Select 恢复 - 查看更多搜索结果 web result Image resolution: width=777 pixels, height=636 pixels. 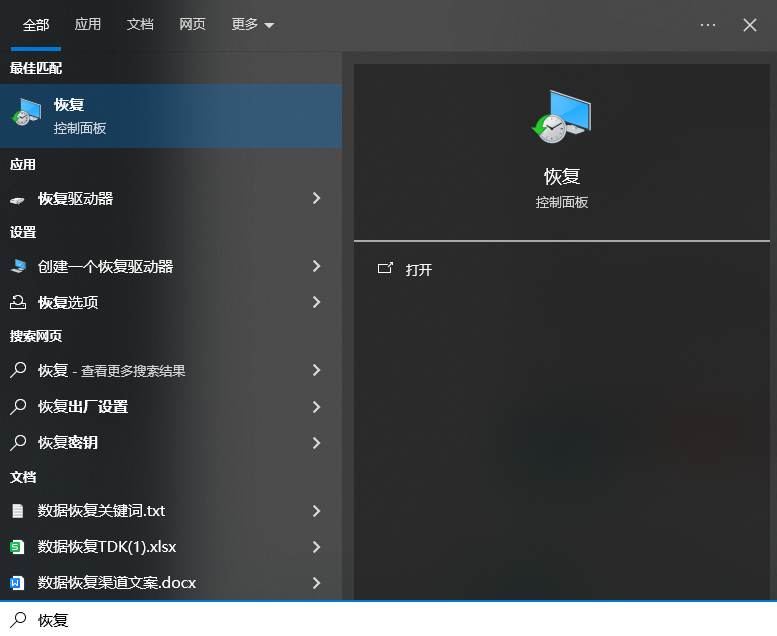112,371
